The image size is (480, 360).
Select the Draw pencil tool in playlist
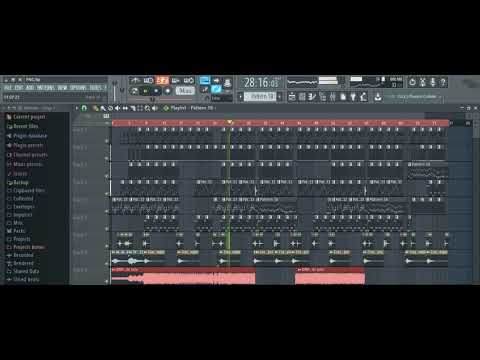coord(96,108)
